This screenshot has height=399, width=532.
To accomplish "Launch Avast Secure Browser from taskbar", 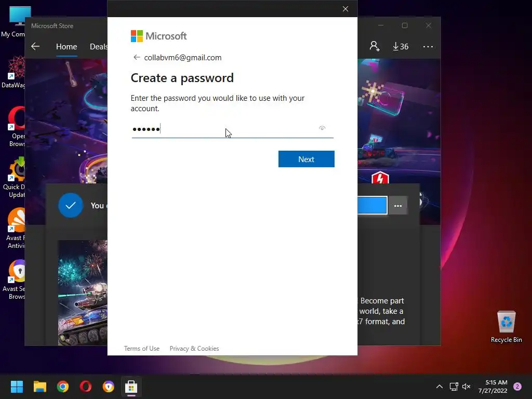I will (109, 387).
